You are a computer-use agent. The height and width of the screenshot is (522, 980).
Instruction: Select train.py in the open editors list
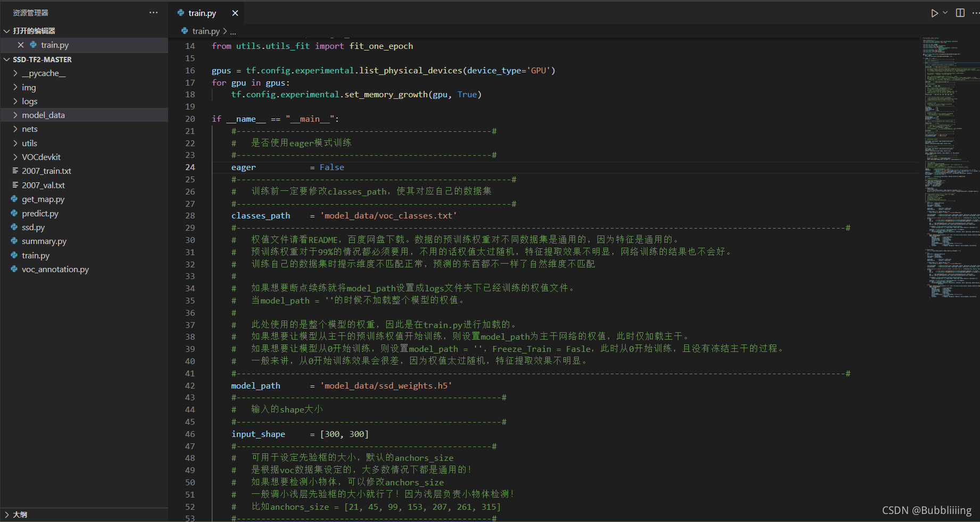coord(84,45)
